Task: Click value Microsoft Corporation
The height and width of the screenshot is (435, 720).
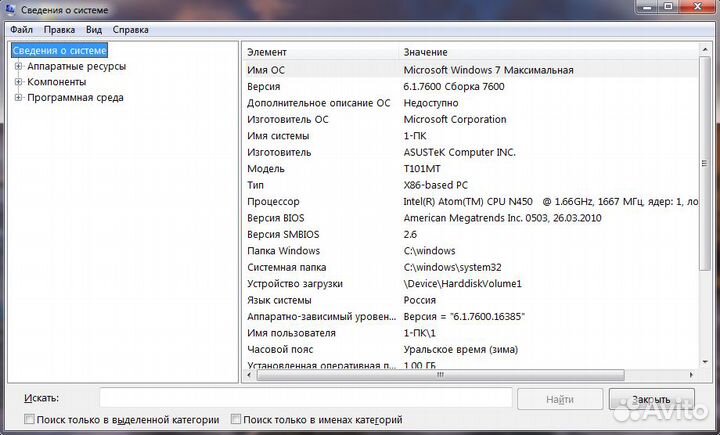Action: pos(455,119)
